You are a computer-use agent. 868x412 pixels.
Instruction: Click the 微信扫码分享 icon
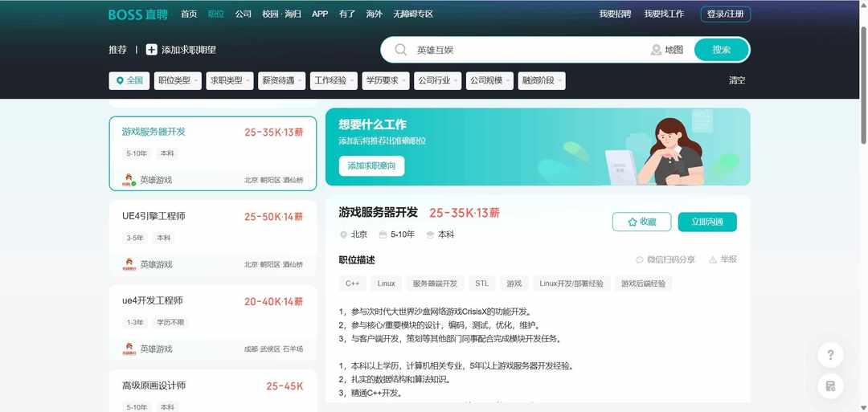(640, 259)
